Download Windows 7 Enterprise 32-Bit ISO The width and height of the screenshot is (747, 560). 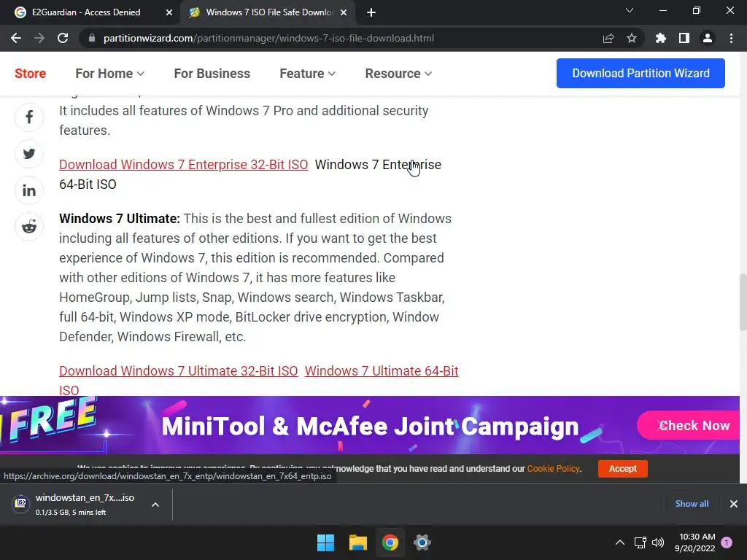click(x=183, y=165)
